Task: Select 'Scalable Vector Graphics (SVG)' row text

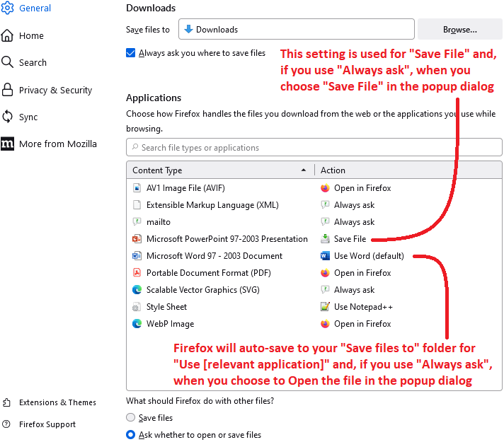Action: tap(203, 290)
